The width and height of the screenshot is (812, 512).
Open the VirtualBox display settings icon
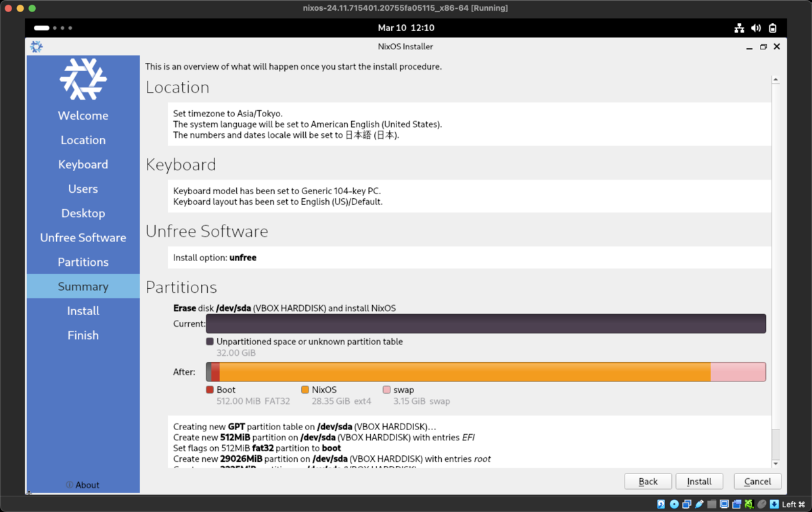tap(724, 504)
